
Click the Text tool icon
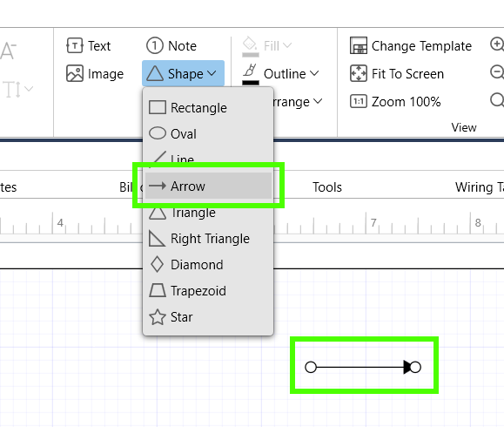click(x=75, y=45)
